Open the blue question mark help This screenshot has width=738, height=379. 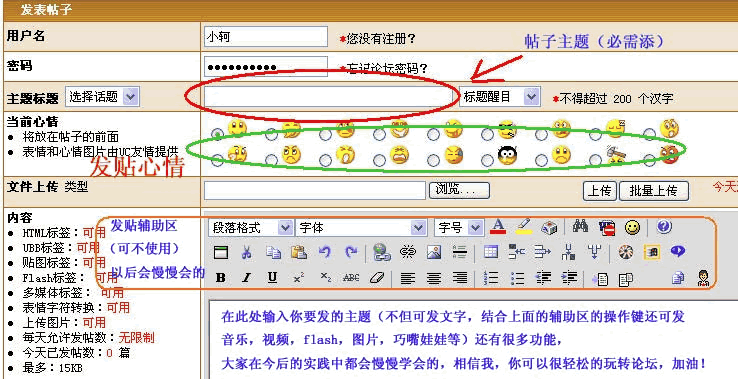tap(664, 227)
